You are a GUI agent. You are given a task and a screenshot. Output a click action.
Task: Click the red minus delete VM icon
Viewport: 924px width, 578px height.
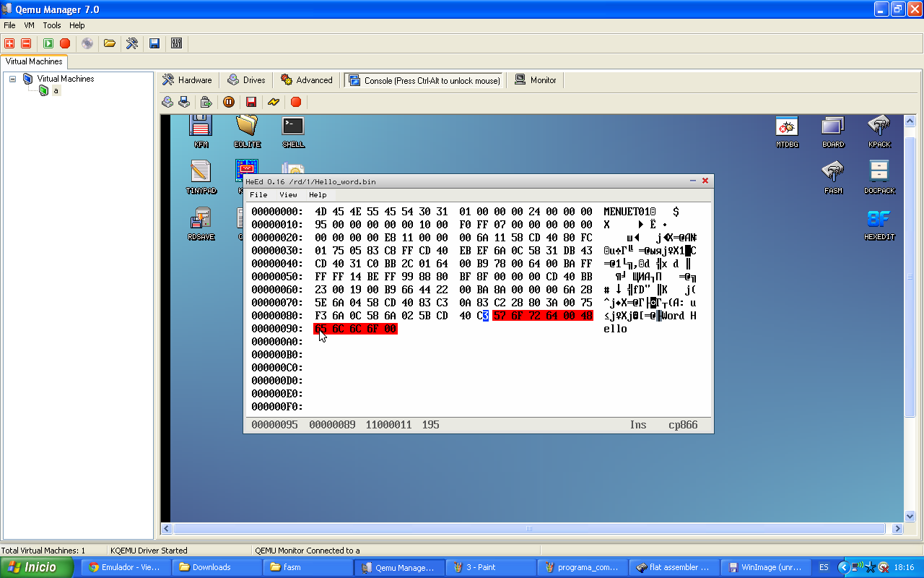pos(26,43)
